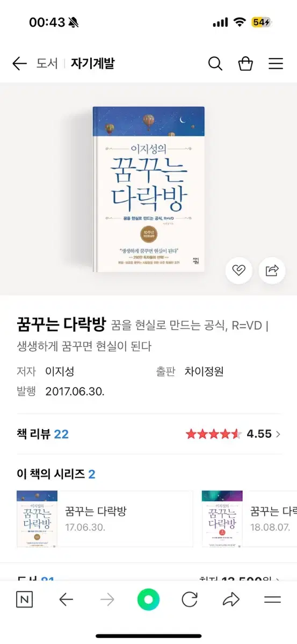The width and height of the screenshot is (297, 644).
Task: Select the 도서 breadcrumb
Action: tap(47, 64)
